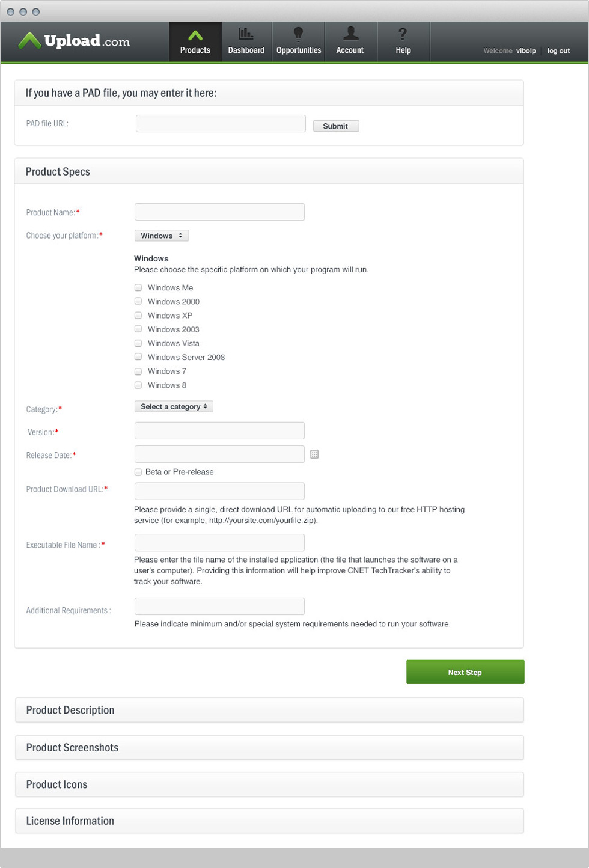This screenshot has width=589, height=868.
Task: Check the Windows 7 platform option
Action: coord(138,371)
